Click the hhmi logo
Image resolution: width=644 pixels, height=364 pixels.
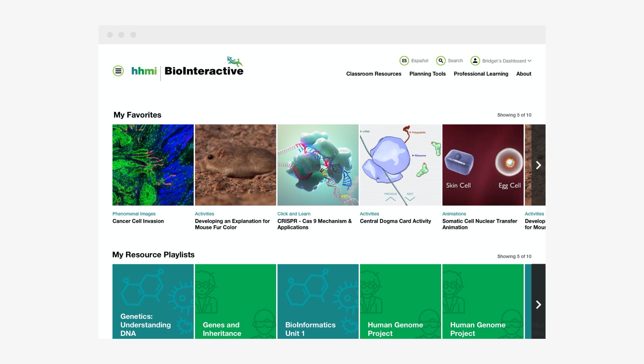tap(144, 71)
